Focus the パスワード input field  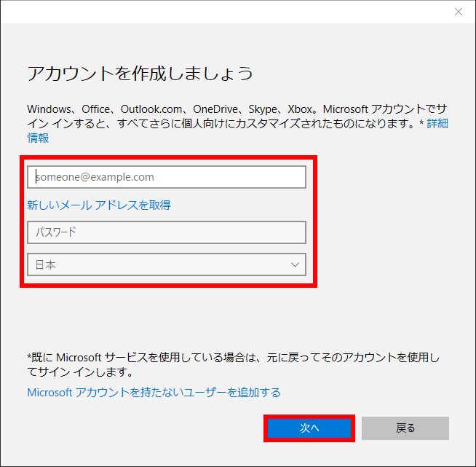click(x=167, y=232)
